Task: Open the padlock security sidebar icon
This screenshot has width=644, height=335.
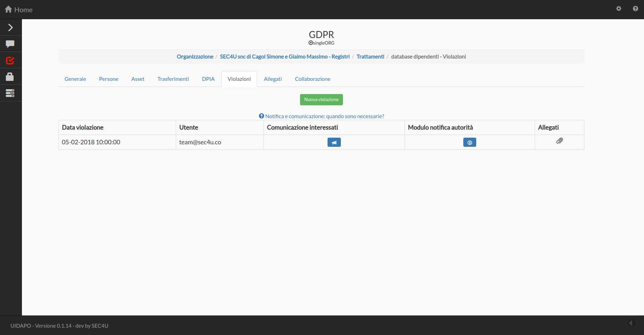Action: (10, 77)
